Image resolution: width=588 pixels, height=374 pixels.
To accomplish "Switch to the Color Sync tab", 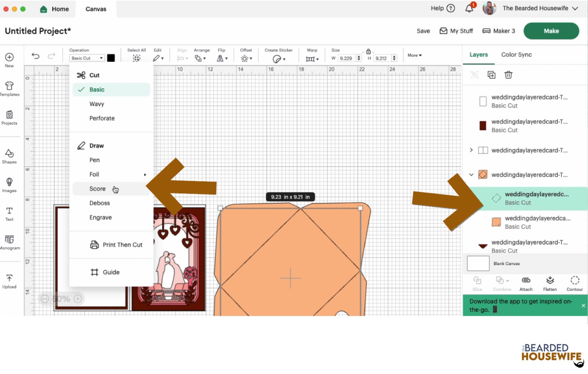I will (x=516, y=55).
